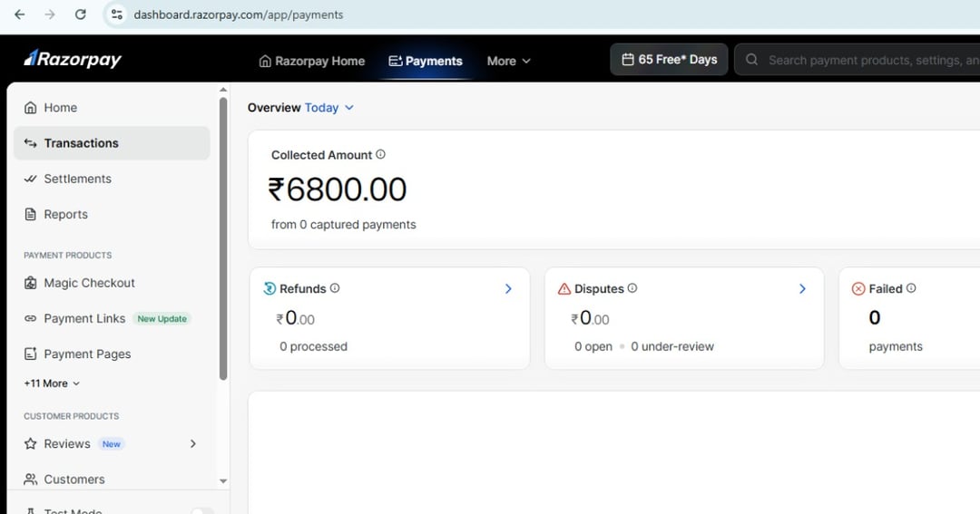The height and width of the screenshot is (514, 980).
Task: Open Reports in sidebar
Action: (112, 214)
